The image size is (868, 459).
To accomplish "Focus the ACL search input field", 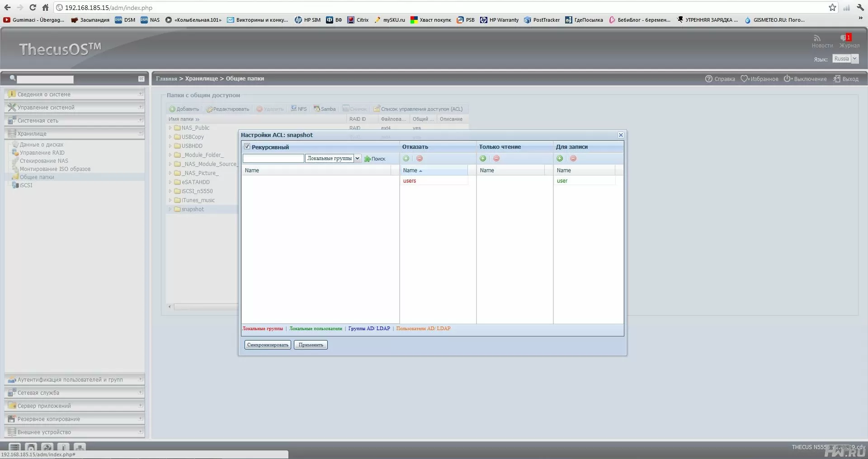I will 274,158.
